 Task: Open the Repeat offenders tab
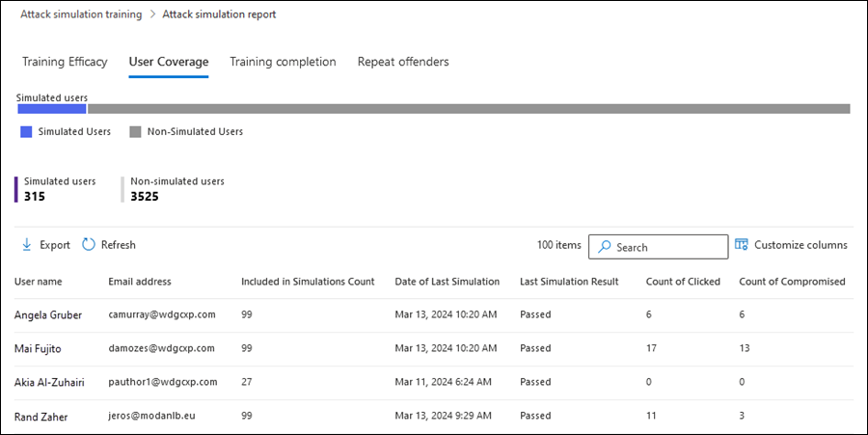pyautogui.click(x=403, y=62)
